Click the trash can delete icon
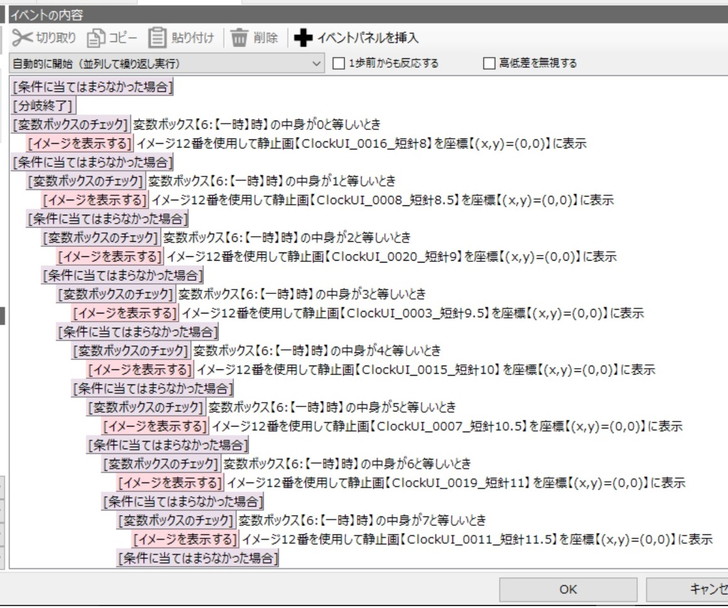 click(x=239, y=38)
